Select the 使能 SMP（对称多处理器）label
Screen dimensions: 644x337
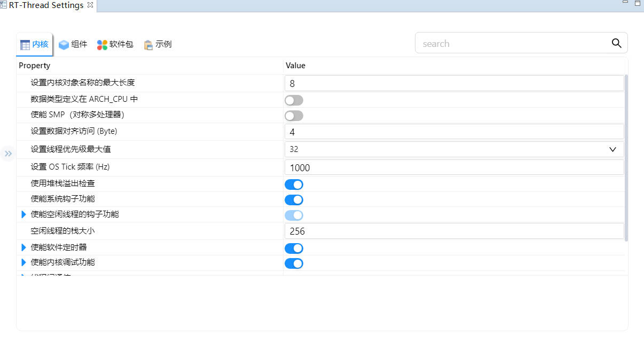tap(78, 115)
